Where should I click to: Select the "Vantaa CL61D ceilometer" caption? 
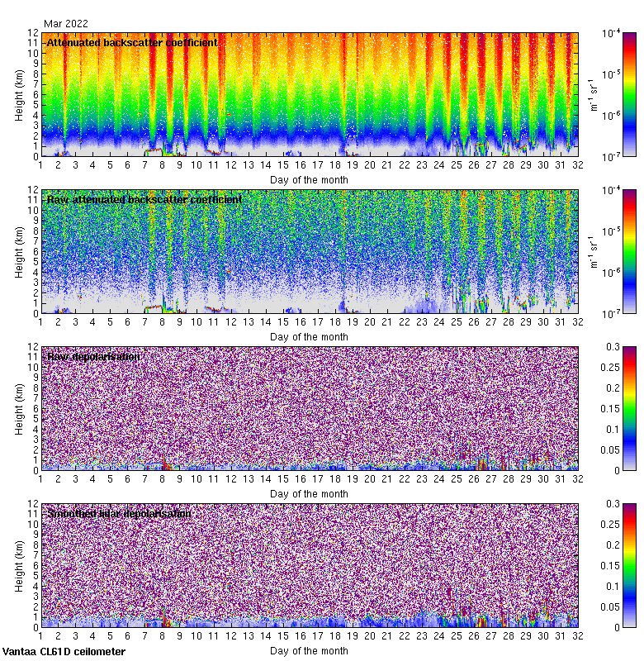(64, 652)
